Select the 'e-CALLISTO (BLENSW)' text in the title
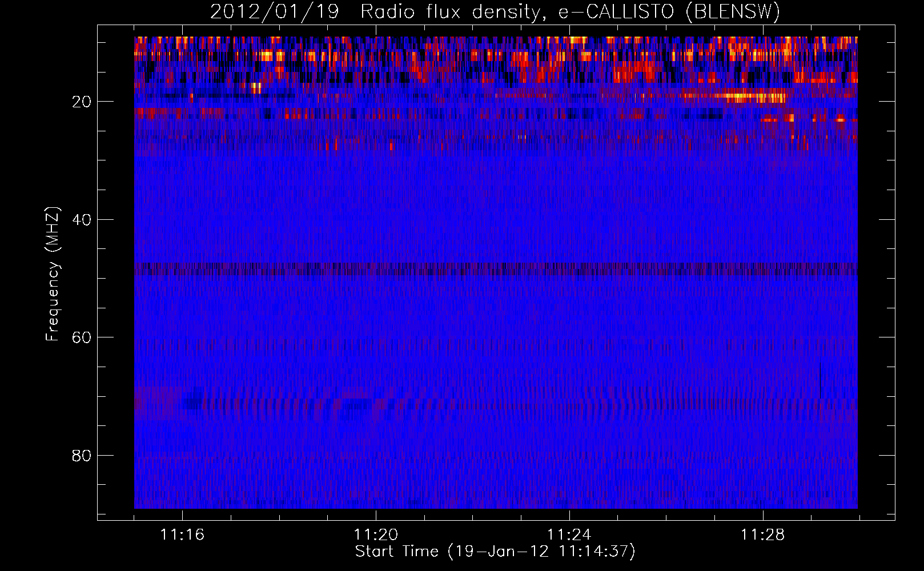Viewport: 924px width, 571px height. point(669,12)
